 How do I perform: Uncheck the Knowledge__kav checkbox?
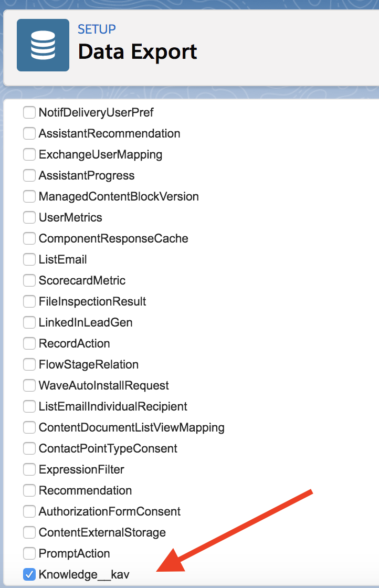click(29, 574)
